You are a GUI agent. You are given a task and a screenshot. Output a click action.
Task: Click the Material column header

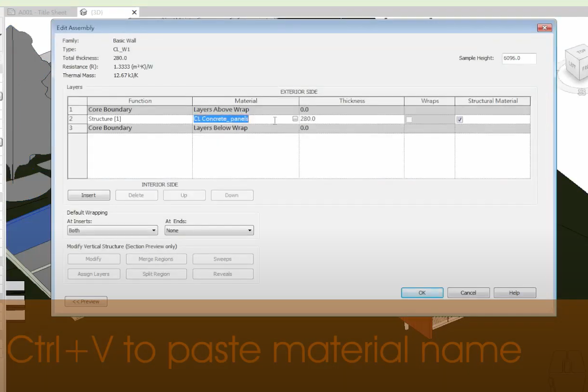point(246,101)
